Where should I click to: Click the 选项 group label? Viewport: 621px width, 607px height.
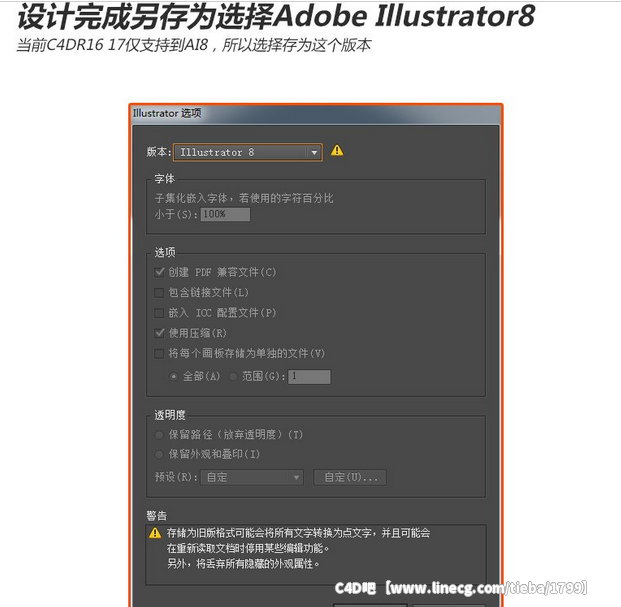tap(165, 252)
